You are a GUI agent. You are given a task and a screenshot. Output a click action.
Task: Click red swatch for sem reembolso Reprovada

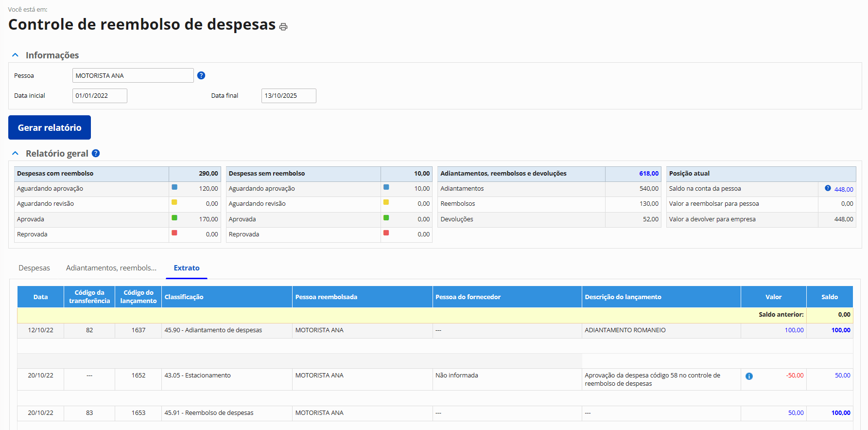tap(386, 233)
